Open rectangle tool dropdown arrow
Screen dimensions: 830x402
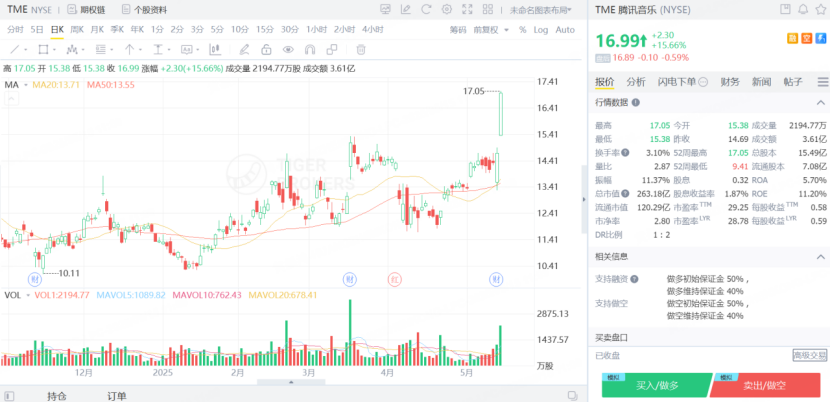(x=56, y=50)
